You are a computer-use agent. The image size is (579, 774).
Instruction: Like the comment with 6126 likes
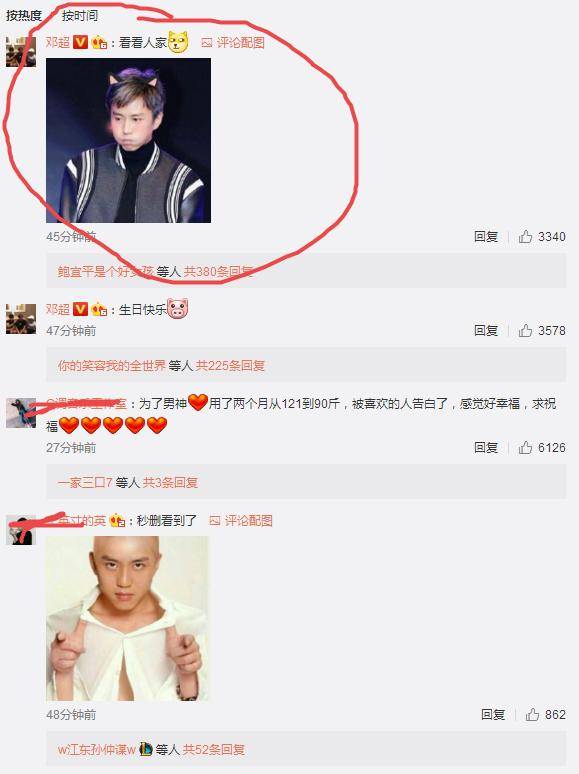[x=525, y=447]
